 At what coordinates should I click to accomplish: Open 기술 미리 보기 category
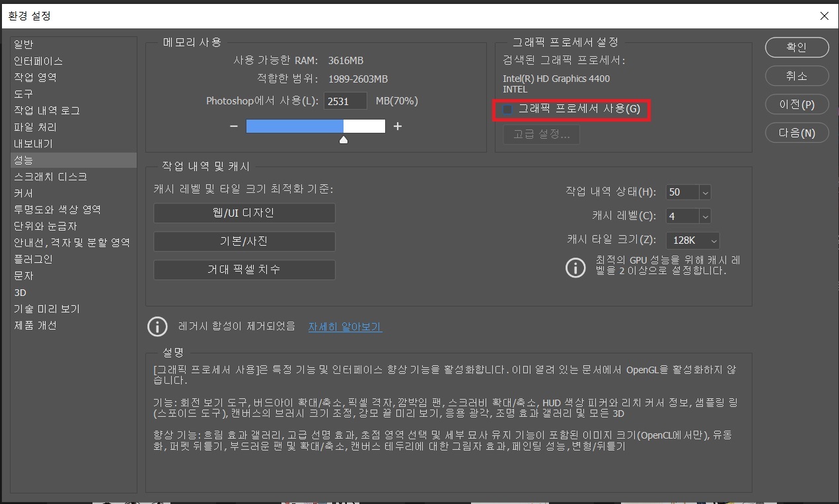(47, 308)
